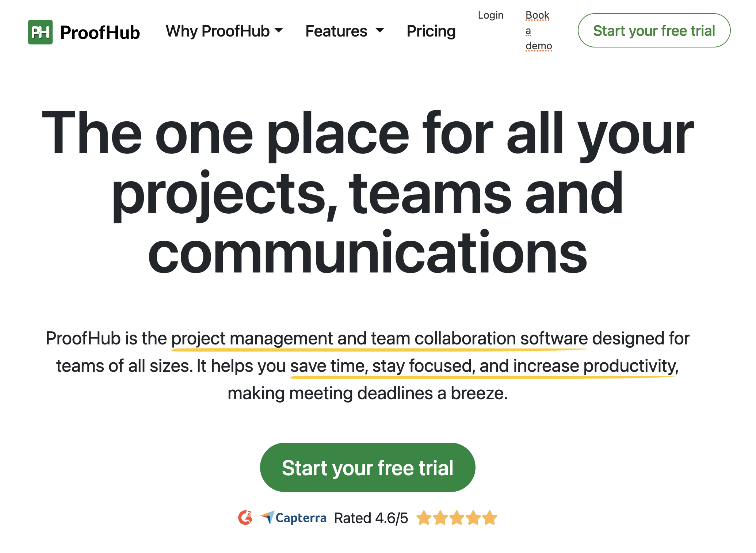The height and width of the screenshot is (553, 756).
Task: Click the third rating star
Action: coord(457,518)
